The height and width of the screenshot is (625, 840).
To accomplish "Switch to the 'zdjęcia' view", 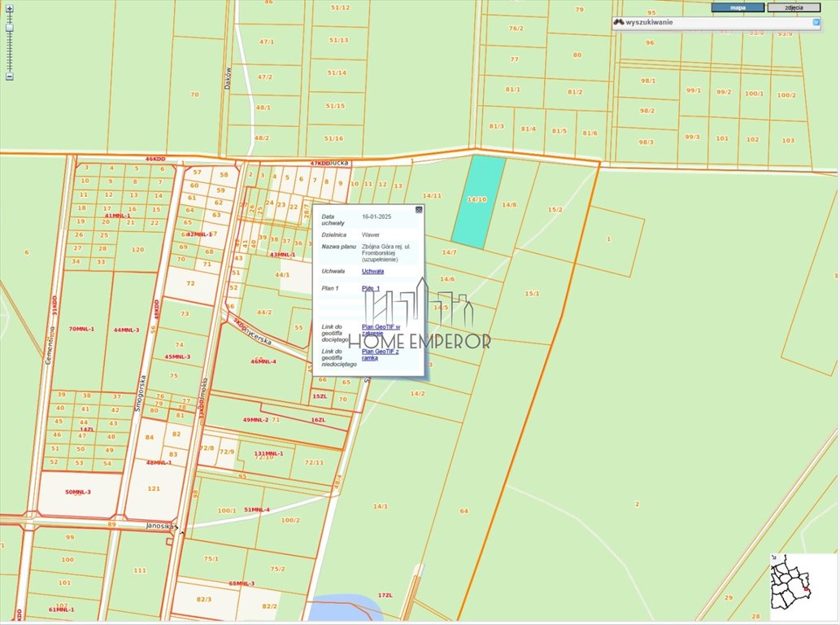I will tap(794, 7).
